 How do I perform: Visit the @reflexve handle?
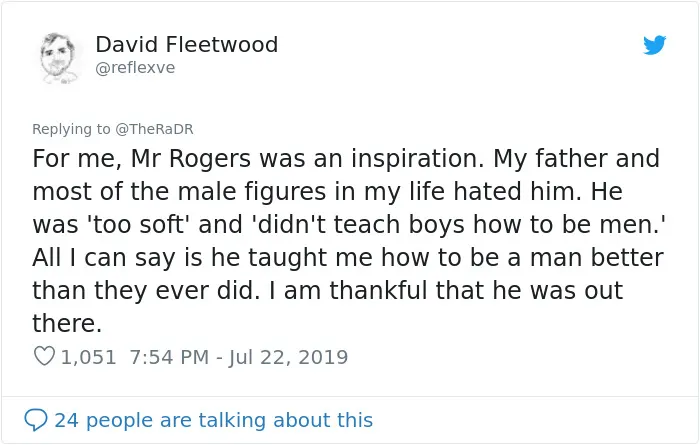coord(135,68)
